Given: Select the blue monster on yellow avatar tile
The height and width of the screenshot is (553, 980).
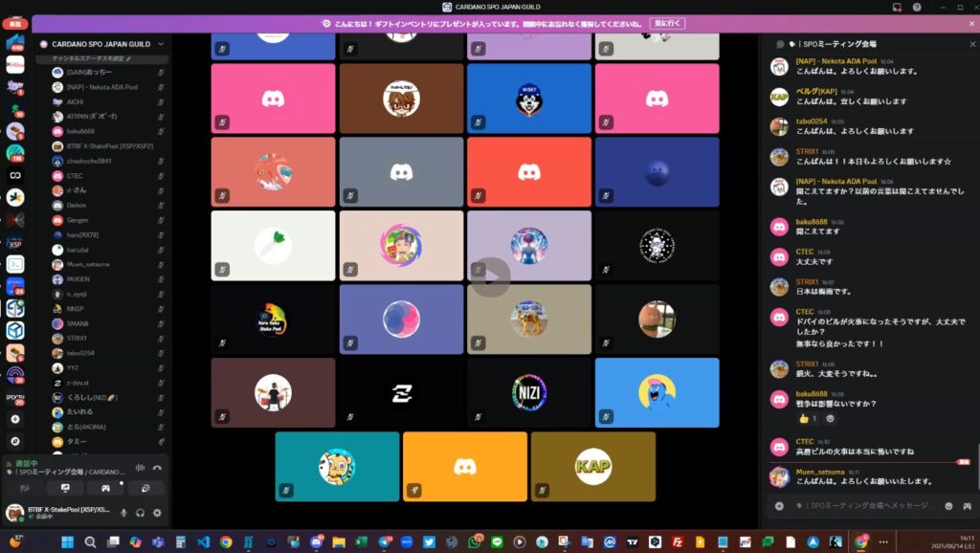Looking at the screenshot, I should click(x=657, y=392).
